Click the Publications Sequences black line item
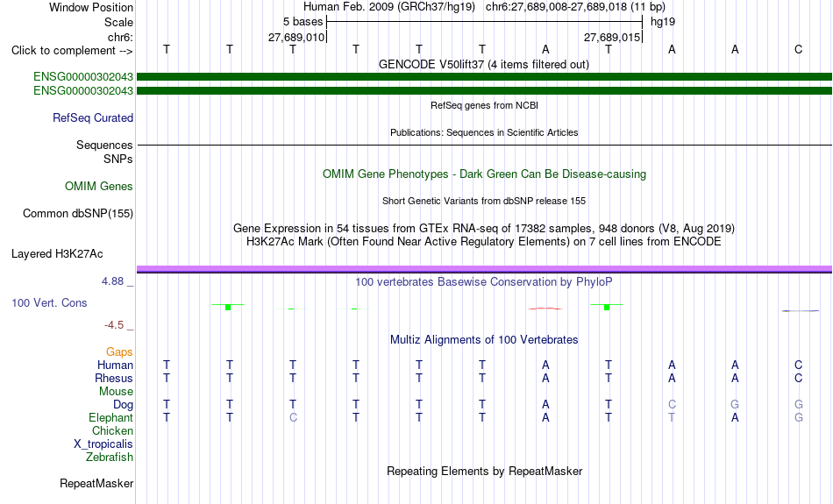Viewport: 833px width, 504px height. (x=484, y=145)
